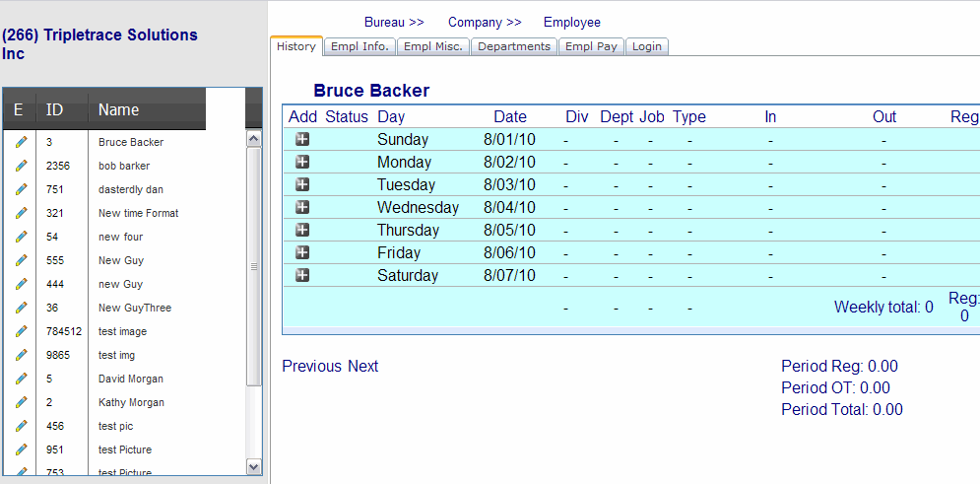The height and width of the screenshot is (484, 980).
Task: Click the edit pencil beside bob barker
Action: (x=21, y=166)
